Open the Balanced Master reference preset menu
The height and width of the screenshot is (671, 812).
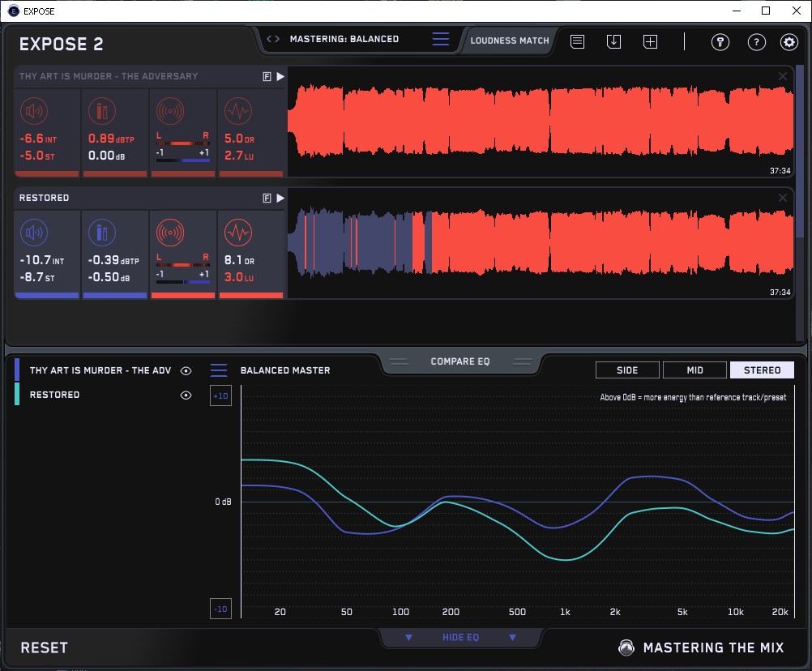(x=219, y=370)
